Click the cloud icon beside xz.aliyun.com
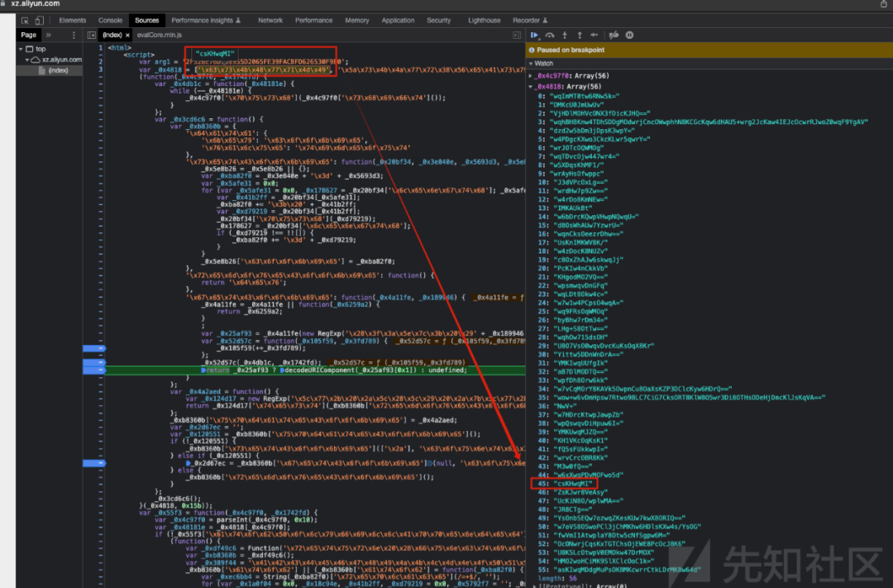 coord(36,60)
